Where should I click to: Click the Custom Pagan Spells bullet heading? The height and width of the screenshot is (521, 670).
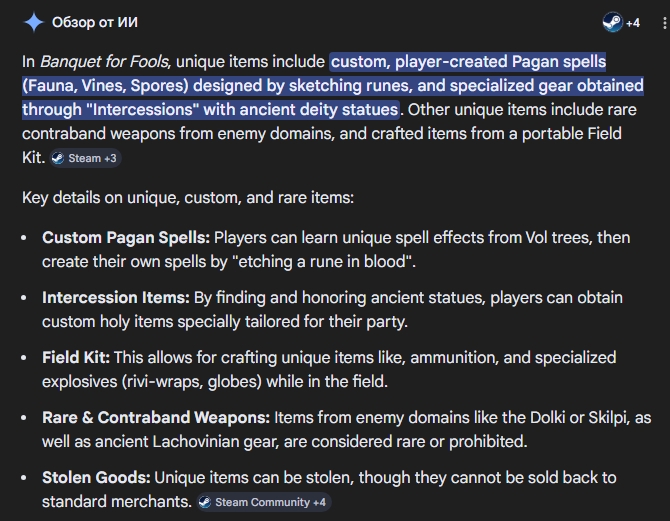(x=126, y=238)
